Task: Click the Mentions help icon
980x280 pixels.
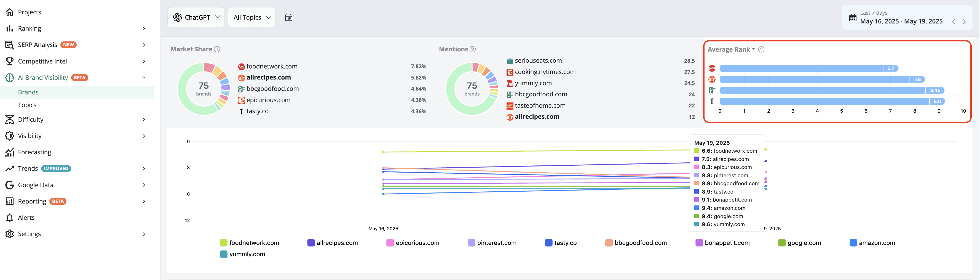Action: (x=473, y=49)
